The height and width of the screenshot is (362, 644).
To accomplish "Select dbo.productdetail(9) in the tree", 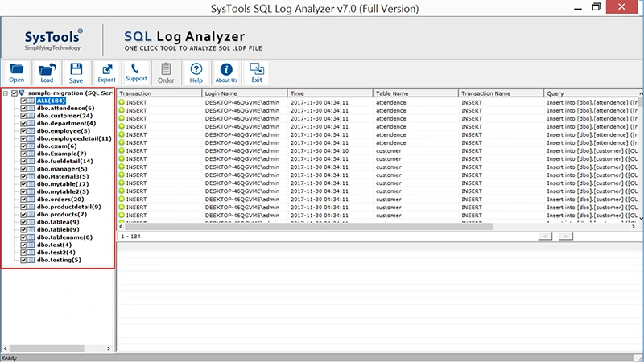I will (x=69, y=207).
